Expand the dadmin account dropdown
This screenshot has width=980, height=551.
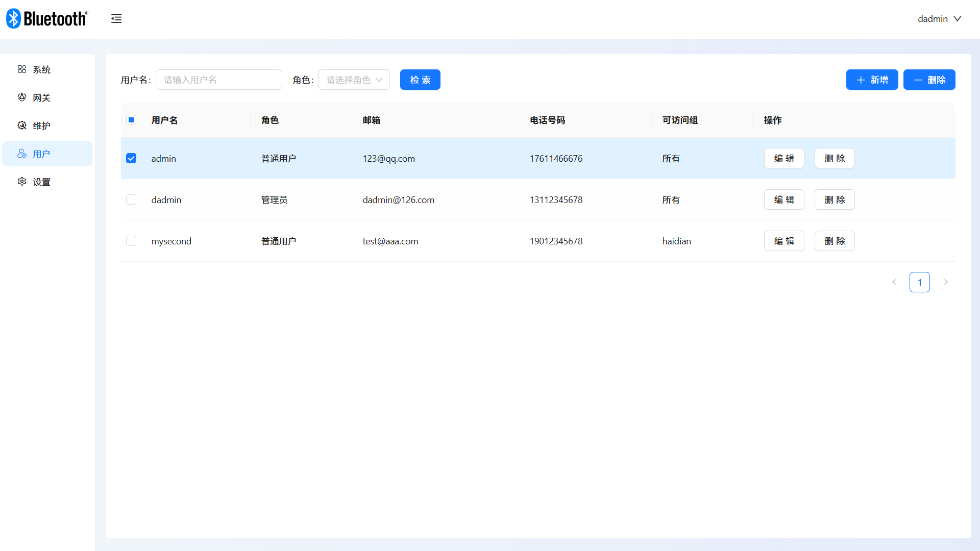pos(939,19)
